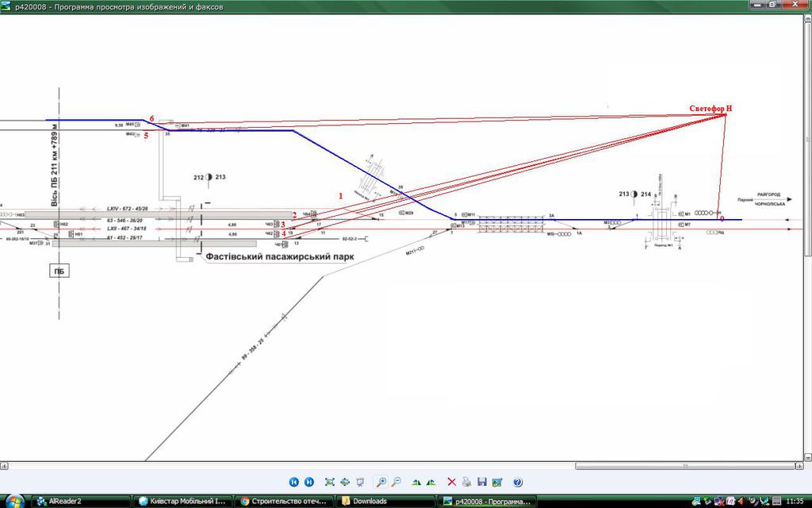The image size is (812, 508).
Task: Switch to AlReader2 in the taskbar
Action: 79,501
